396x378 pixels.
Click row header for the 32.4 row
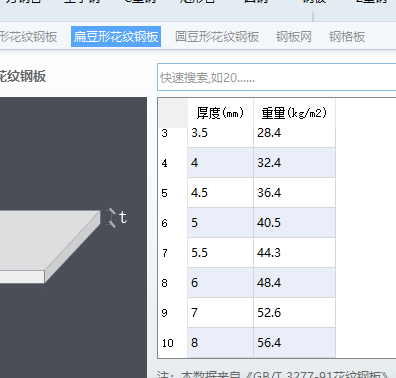173,163
